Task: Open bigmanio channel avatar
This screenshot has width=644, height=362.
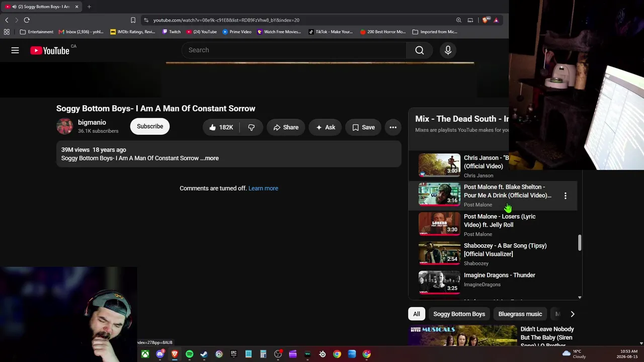Action: pyautogui.click(x=64, y=126)
